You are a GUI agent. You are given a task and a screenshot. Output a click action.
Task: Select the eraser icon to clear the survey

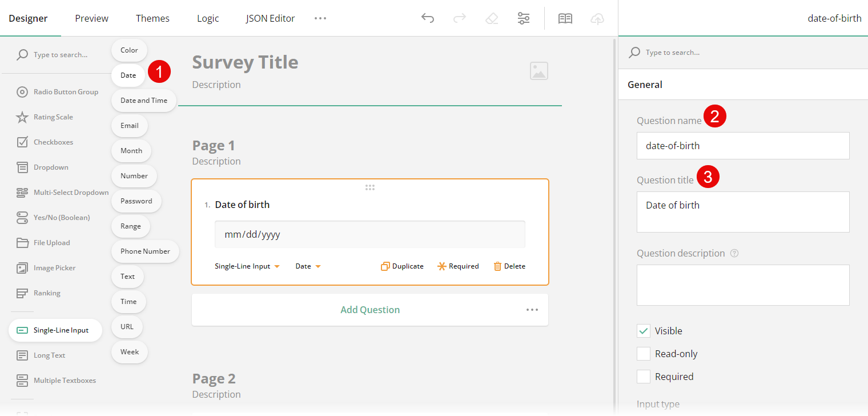(491, 18)
